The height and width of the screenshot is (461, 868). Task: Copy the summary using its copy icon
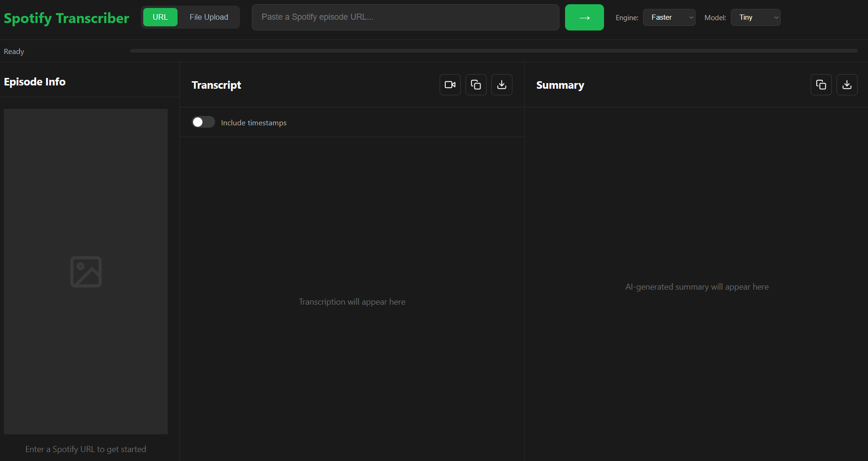pos(821,85)
